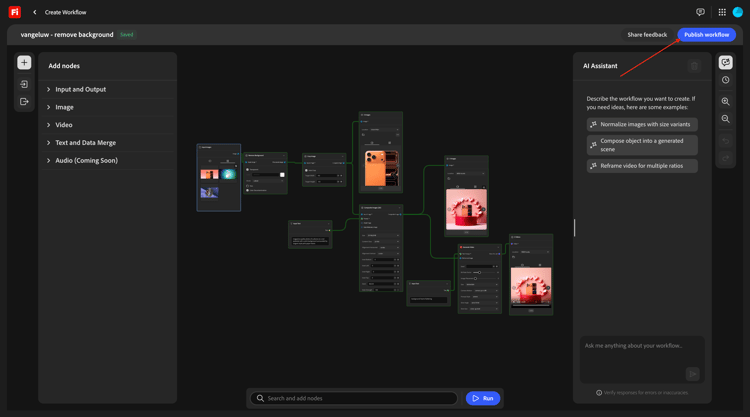
Task: Clear the AI Assistant chat with trash icon
Action: point(695,66)
